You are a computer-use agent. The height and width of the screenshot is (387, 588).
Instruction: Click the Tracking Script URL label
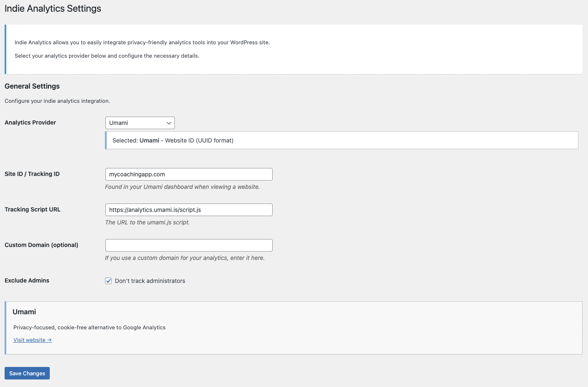click(33, 209)
